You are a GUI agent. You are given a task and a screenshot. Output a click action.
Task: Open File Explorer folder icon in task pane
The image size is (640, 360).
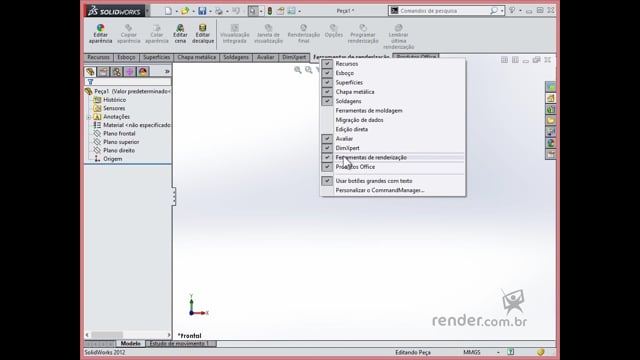pos(551,120)
